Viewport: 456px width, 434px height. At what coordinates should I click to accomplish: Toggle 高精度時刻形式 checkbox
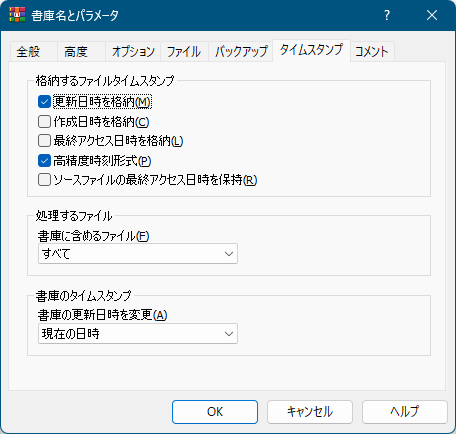[44, 161]
